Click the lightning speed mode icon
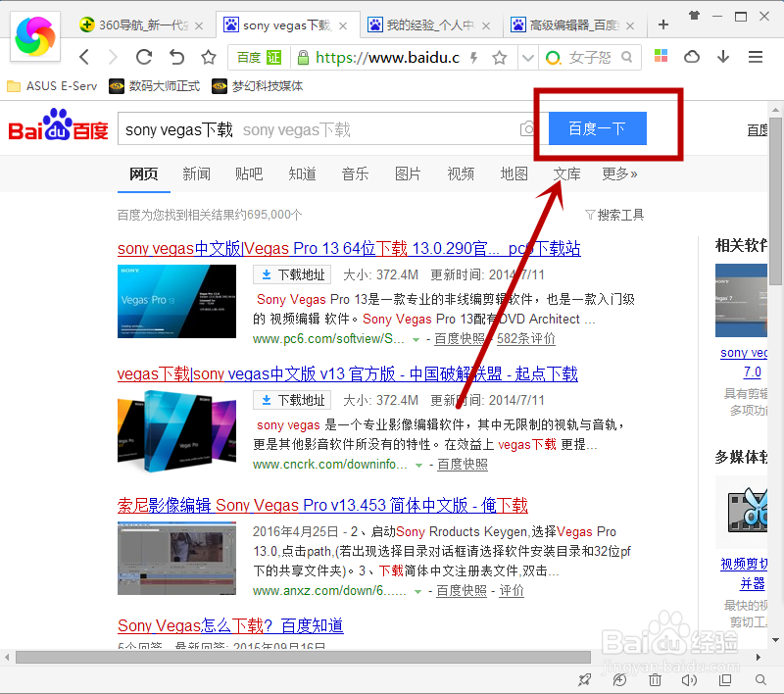 pos(473,58)
